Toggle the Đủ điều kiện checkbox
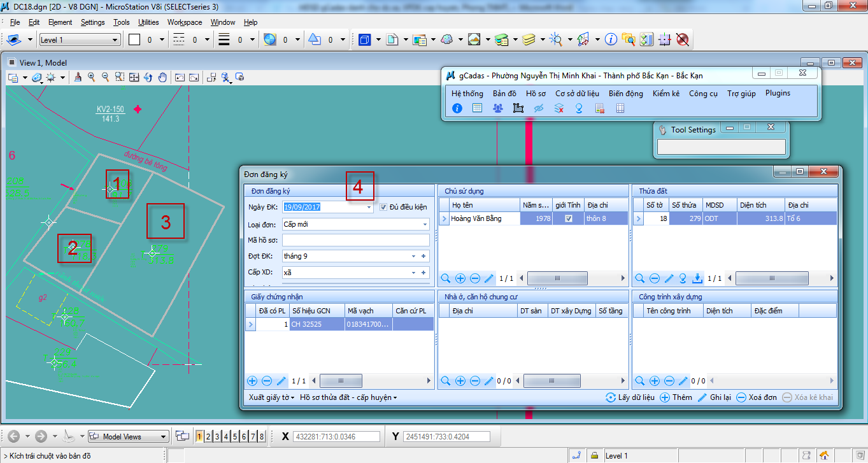This screenshot has height=463, width=868. coord(383,207)
